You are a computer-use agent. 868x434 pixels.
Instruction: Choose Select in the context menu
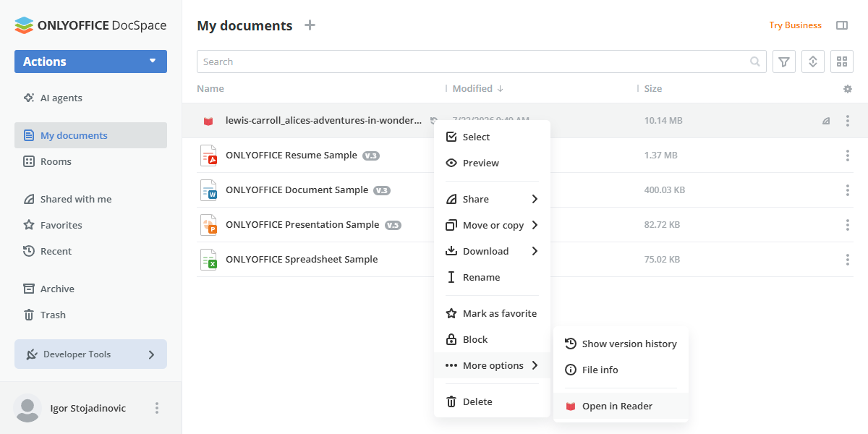click(492, 137)
